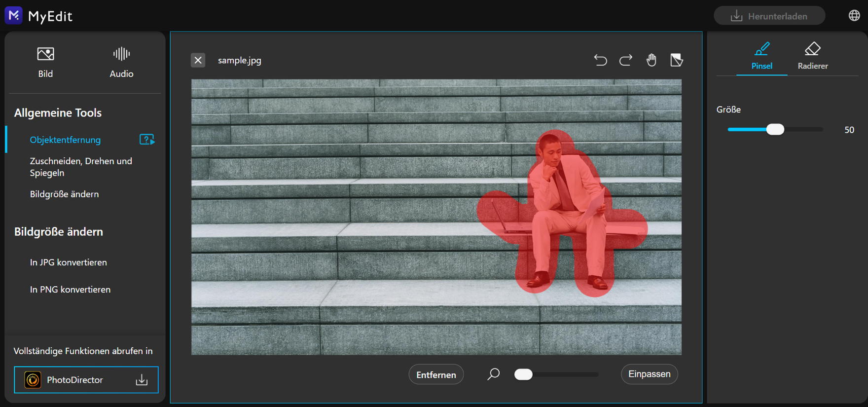This screenshot has height=407, width=868.
Task: Open the Audio section
Action: pyautogui.click(x=121, y=62)
